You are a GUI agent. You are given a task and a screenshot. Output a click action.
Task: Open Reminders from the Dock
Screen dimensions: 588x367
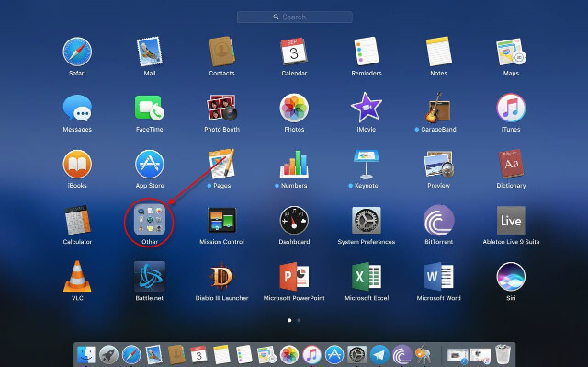pyautogui.click(x=244, y=355)
